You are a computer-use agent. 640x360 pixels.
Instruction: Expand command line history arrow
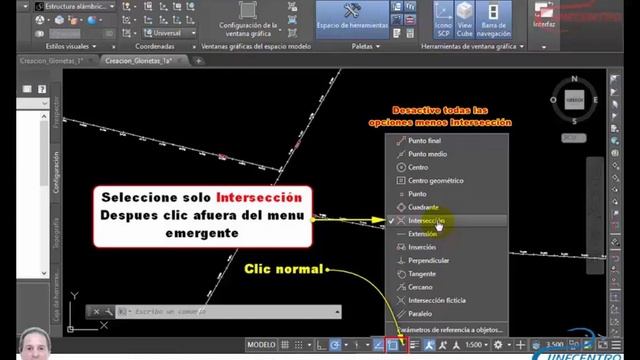click(338, 312)
